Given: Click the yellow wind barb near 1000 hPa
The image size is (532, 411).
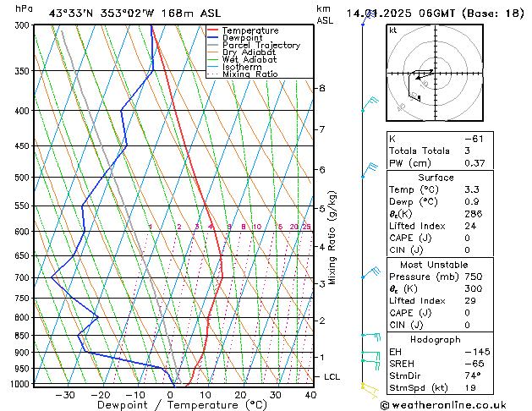Looking at the screenshot, I should 370,391.
